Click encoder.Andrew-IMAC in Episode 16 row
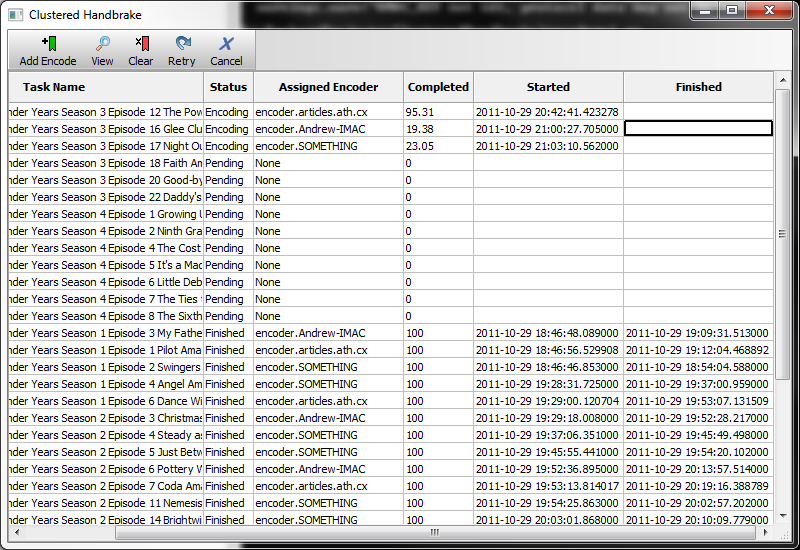The image size is (800, 550). tap(310, 129)
